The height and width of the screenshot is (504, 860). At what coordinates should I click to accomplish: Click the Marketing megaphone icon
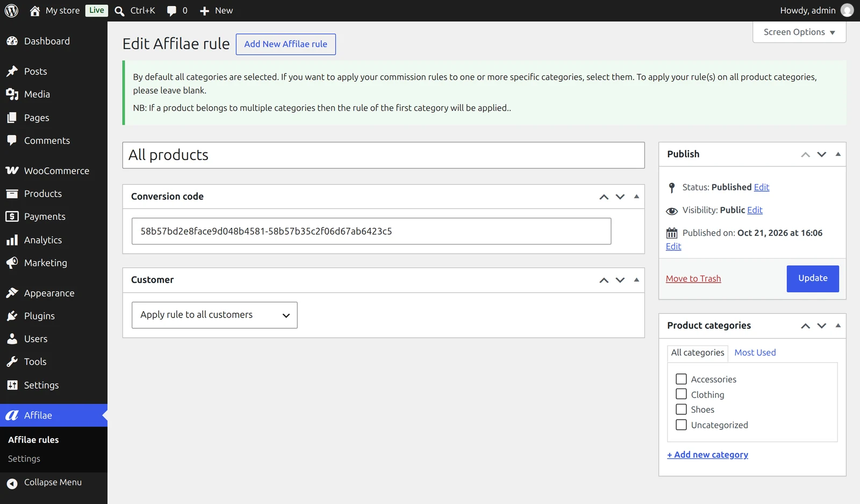(x=12, y=263)
